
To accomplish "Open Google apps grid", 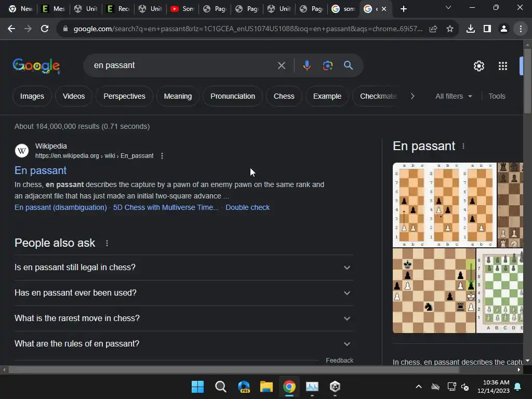I will click(503, 66).
